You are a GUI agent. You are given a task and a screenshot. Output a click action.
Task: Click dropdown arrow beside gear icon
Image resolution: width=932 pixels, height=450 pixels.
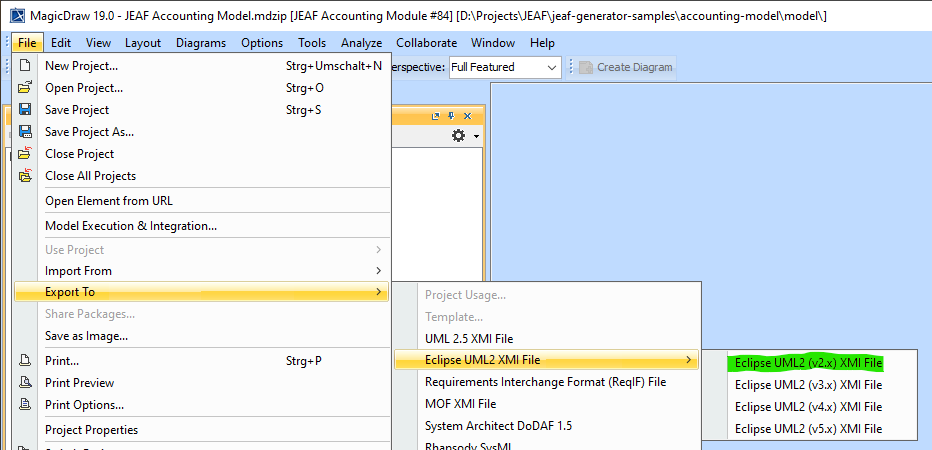point(477,137)
